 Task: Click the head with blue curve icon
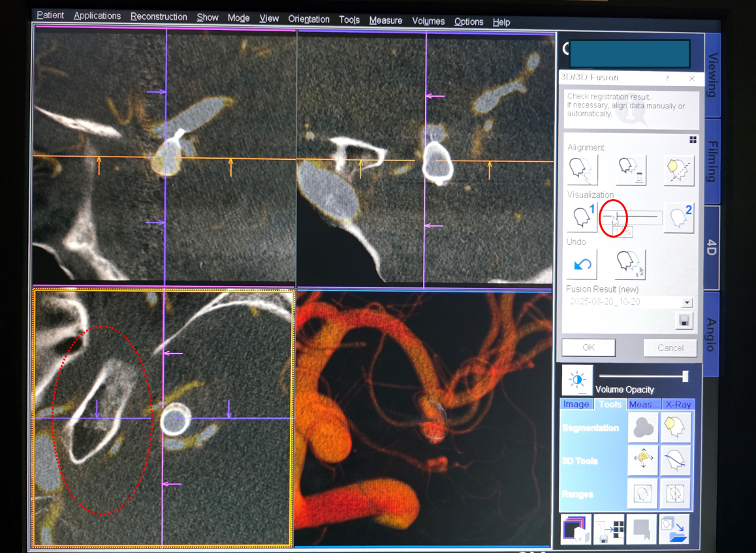click(x=675, y=461)
